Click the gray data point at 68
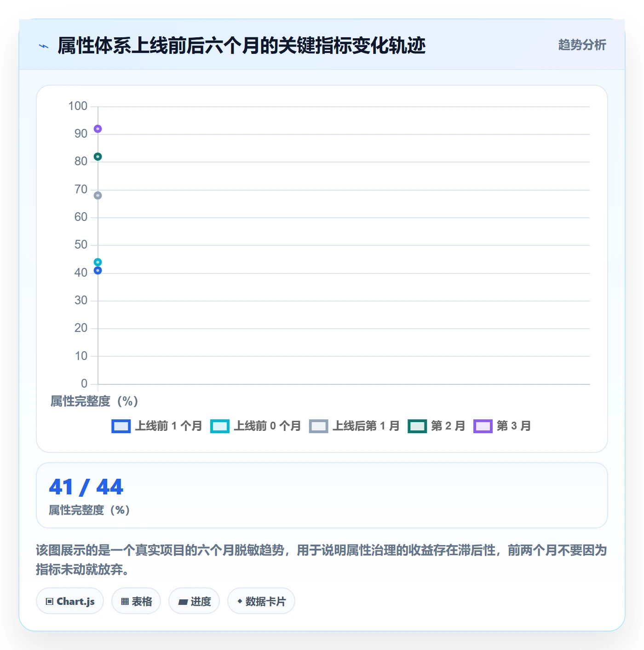 click(x=98, y=196)
